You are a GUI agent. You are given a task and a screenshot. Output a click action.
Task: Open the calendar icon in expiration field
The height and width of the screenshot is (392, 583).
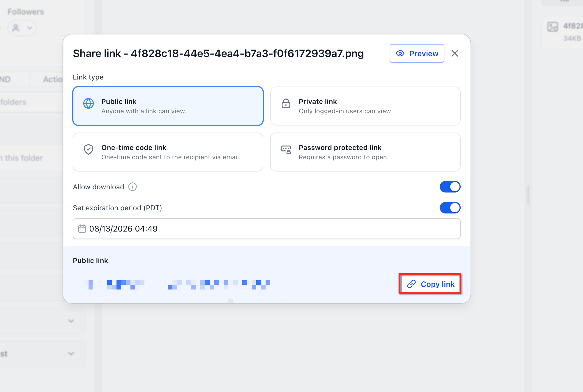(x=82, y=229)
